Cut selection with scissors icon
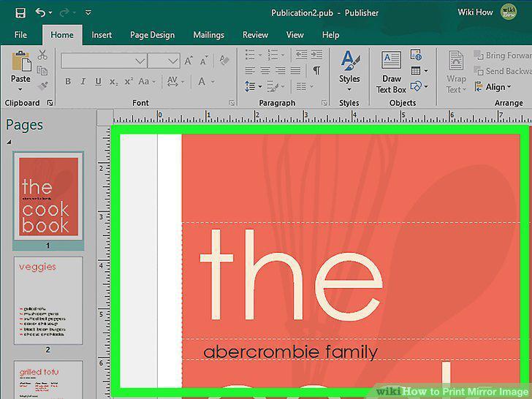 tap(42, 55)
